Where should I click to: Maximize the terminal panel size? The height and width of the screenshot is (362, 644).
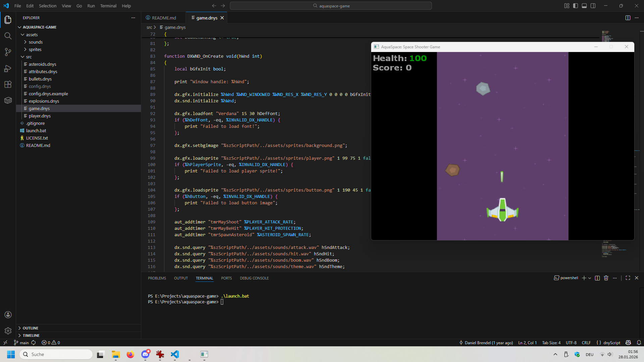[628, 278]
